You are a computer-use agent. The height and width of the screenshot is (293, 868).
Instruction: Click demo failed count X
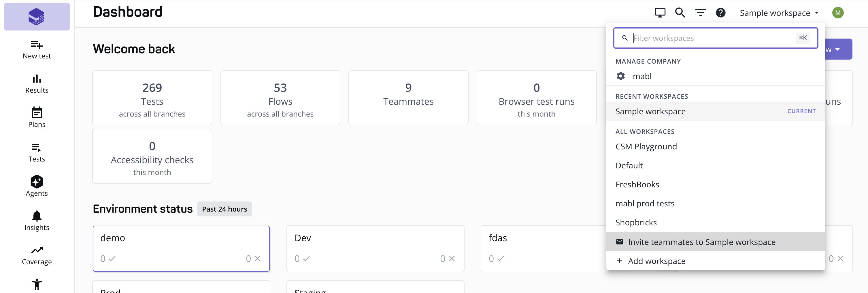tap(253, 258)
